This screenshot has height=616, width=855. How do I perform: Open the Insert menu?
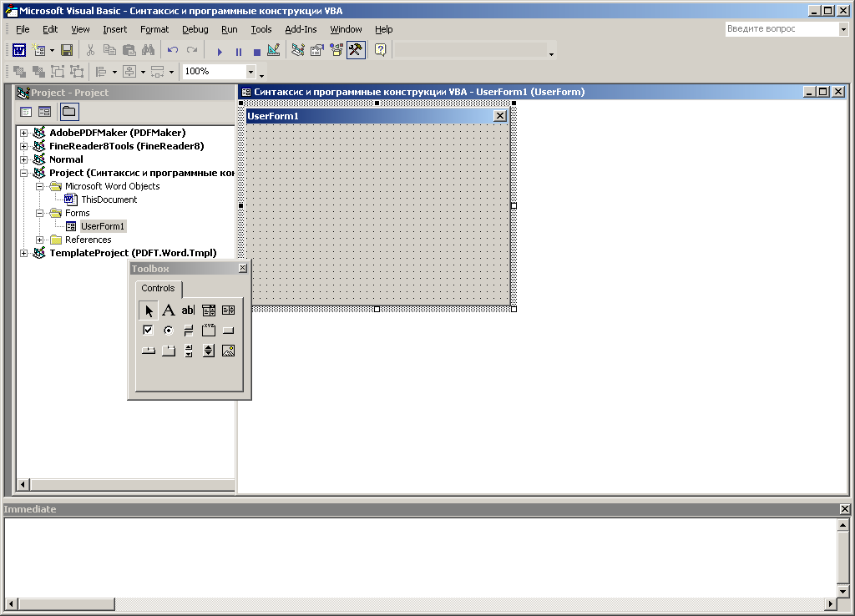point(114,29)
